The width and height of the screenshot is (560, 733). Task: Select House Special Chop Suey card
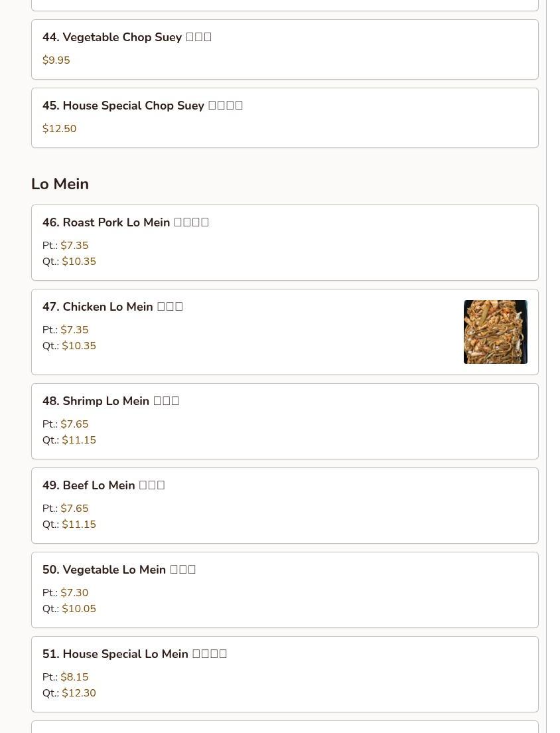285,118
